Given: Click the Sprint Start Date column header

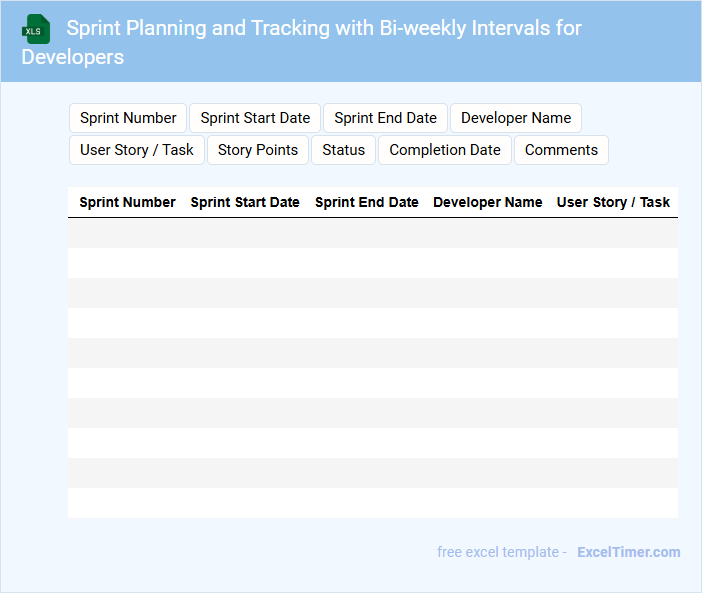Looking at the screenshot, I should [x=245, y=202].
